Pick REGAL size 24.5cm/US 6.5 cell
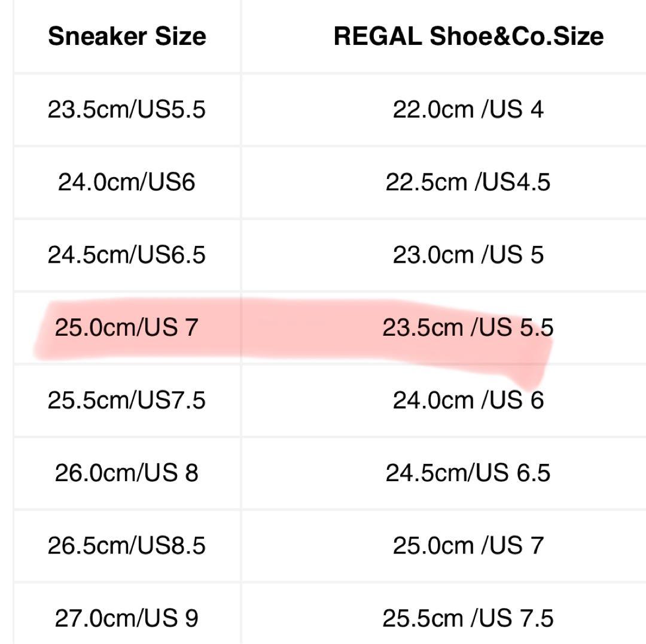 (468, 473)
